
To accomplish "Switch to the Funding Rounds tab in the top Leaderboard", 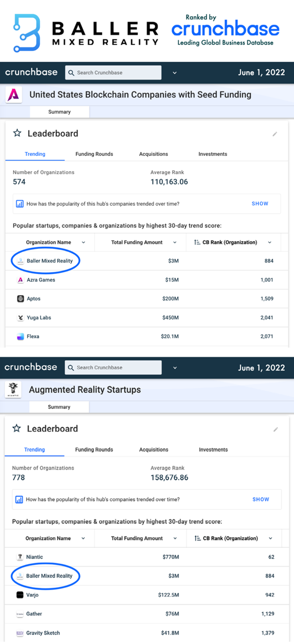I will click(94, 154).
